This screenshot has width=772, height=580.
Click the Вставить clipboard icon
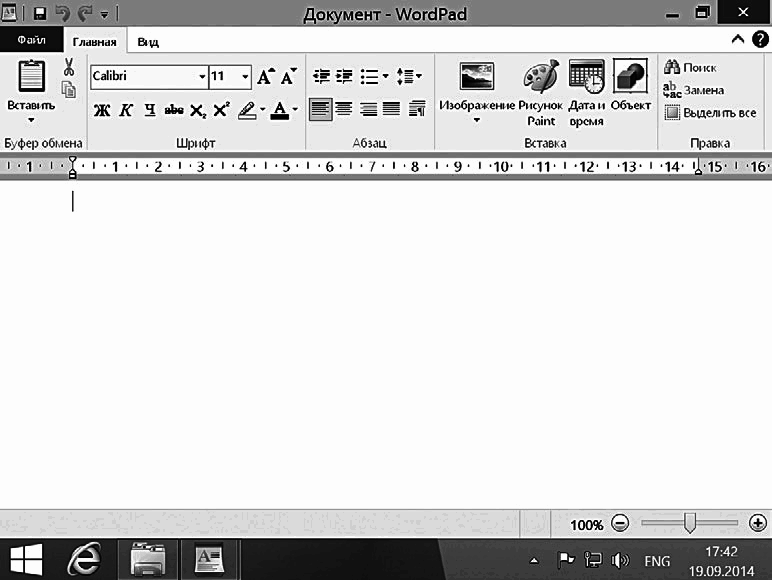point(32,77)
